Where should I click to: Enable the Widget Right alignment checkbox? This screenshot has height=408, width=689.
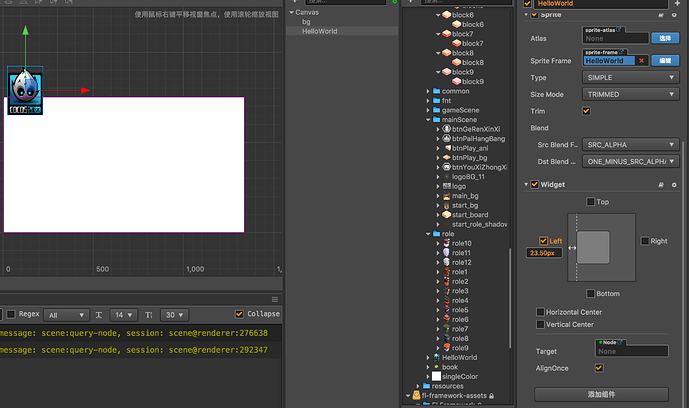tap(643, 241)
